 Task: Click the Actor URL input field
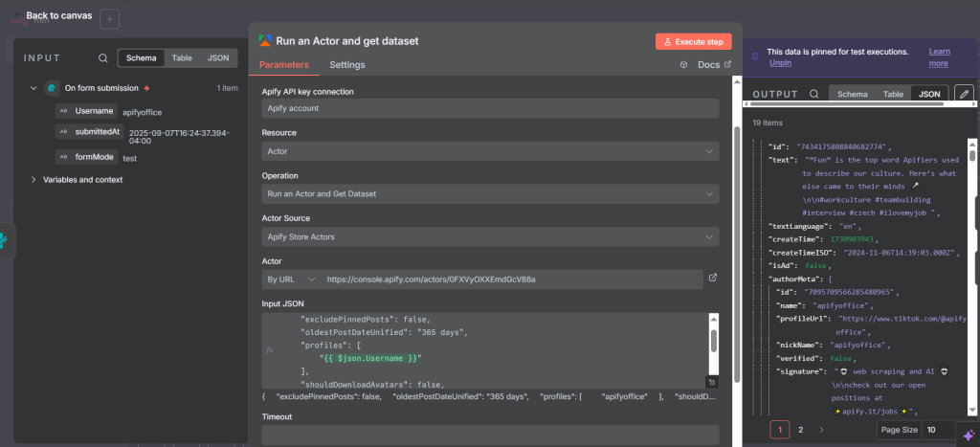tap(512, 279)
